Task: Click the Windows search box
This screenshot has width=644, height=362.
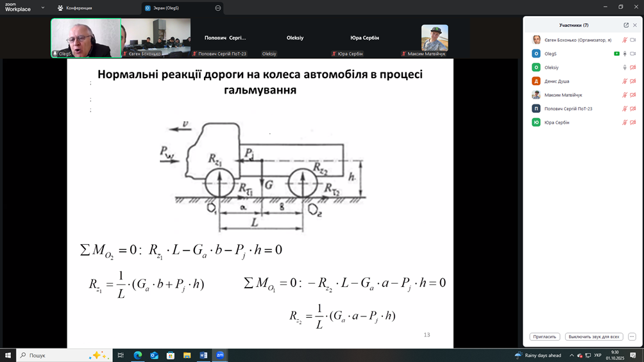Action: point(61,355)
